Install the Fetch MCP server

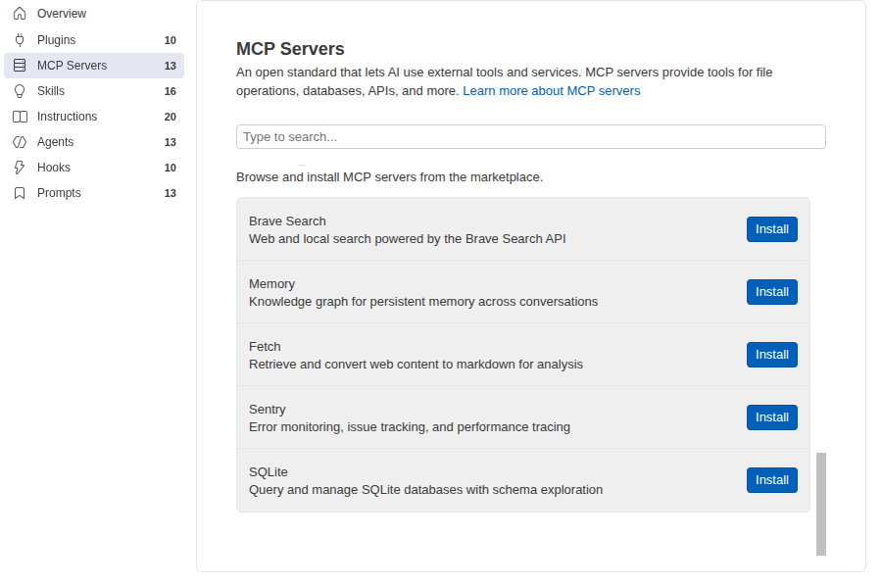pyautogui.click(x=772, y=355)
